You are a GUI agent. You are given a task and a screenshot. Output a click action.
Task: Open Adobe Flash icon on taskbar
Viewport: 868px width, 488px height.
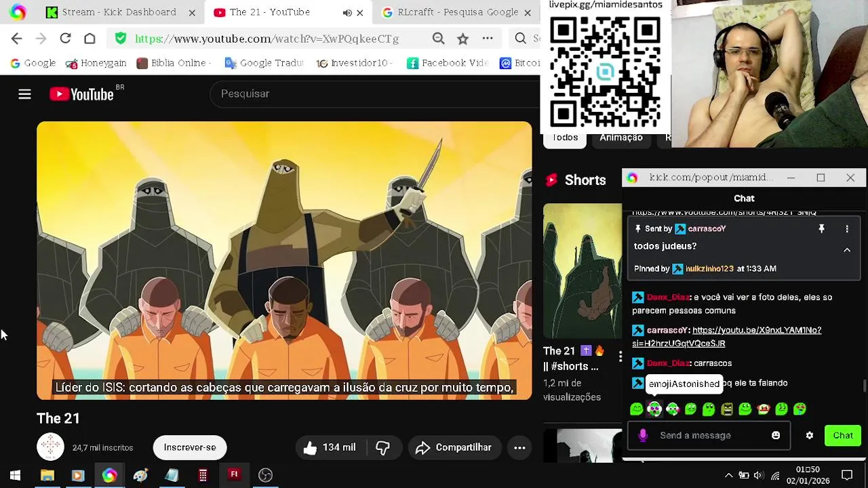pos(234,475)
